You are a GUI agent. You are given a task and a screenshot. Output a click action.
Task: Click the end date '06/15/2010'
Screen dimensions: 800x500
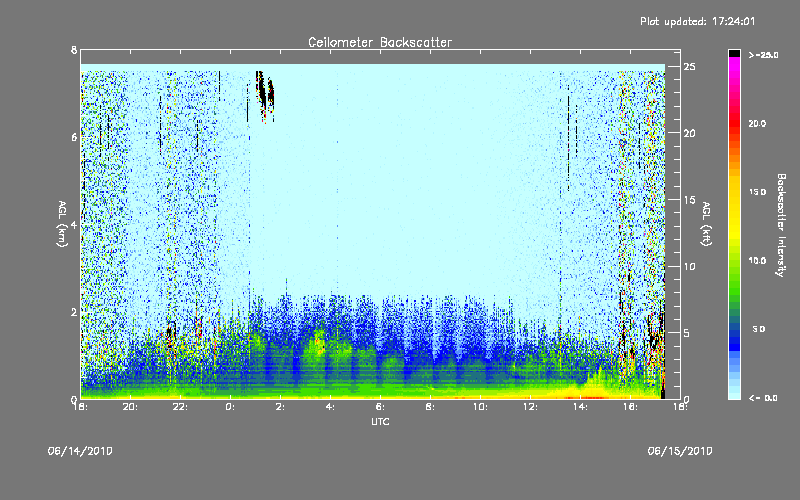pyautogui.click(x=680, y=451)
